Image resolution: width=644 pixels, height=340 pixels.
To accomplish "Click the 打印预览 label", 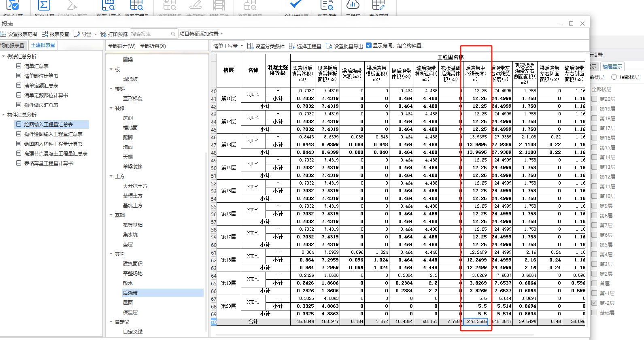I will (118, 34).
